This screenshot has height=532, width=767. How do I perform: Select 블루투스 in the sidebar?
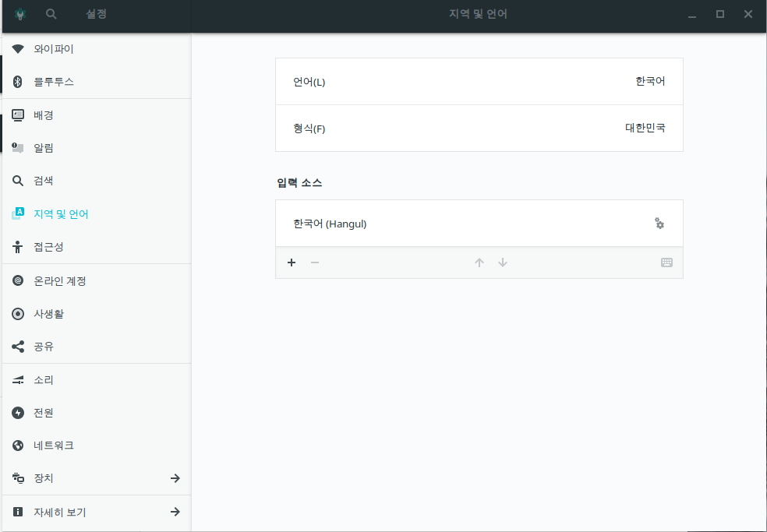coord(97,82)
